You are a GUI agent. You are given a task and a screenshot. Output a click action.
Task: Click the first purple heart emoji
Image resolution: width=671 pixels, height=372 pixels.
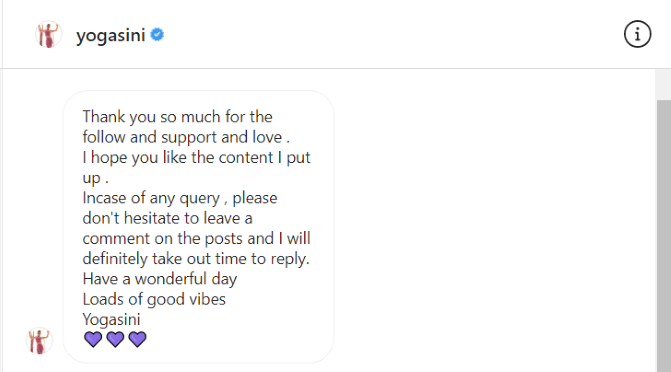pos(93,339)
